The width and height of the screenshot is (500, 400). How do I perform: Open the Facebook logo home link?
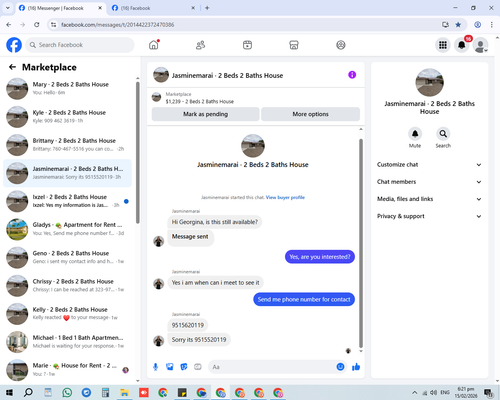14,45
